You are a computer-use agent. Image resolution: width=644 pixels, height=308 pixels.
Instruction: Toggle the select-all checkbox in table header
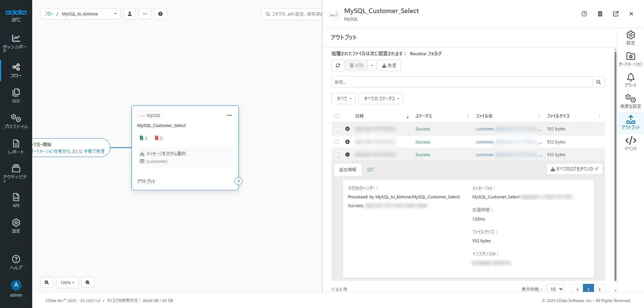point(336,116)
